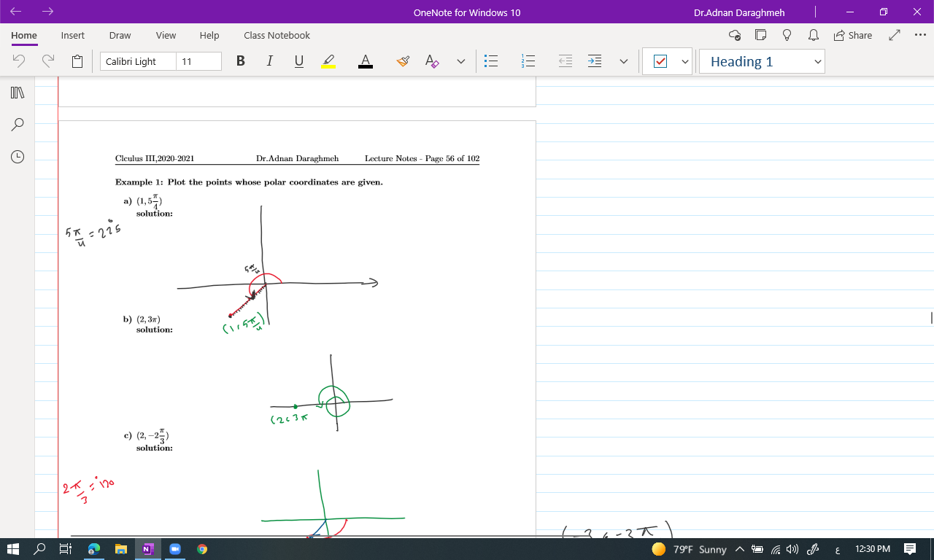The width and height of the screenshot is (934, 560).
Task: Go back with the title bar arrow
Action: 16,12
